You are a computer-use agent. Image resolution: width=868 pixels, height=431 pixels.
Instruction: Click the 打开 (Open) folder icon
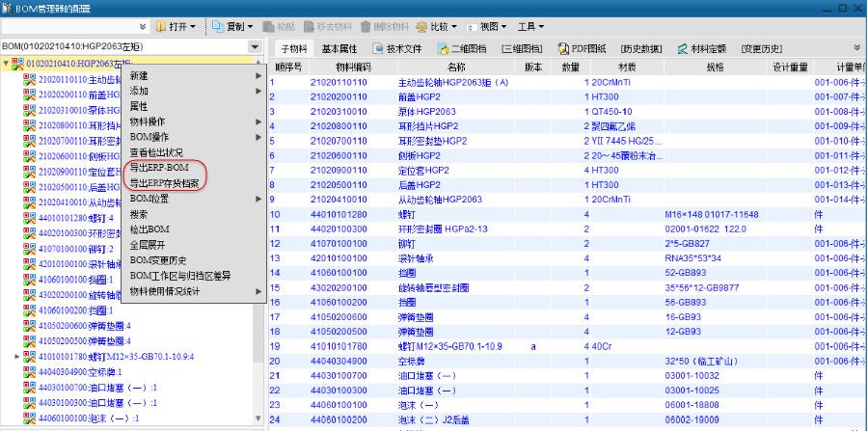tap(163, 26)
